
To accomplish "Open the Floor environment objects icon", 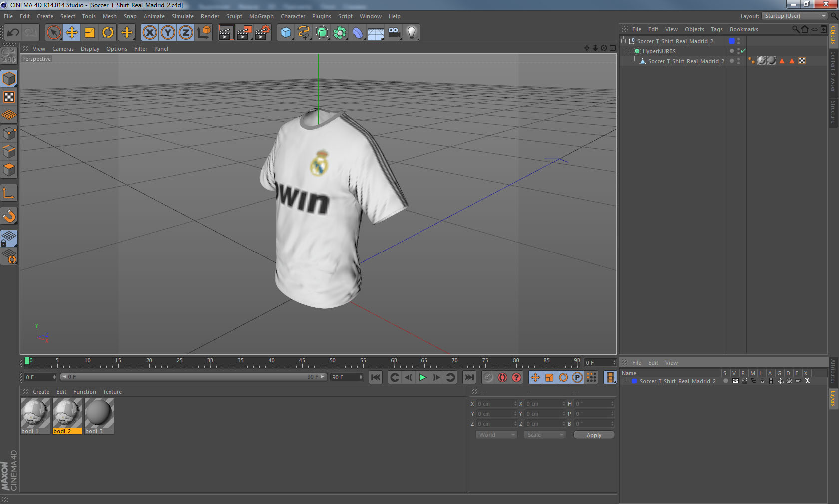I will tap(376, 33).
